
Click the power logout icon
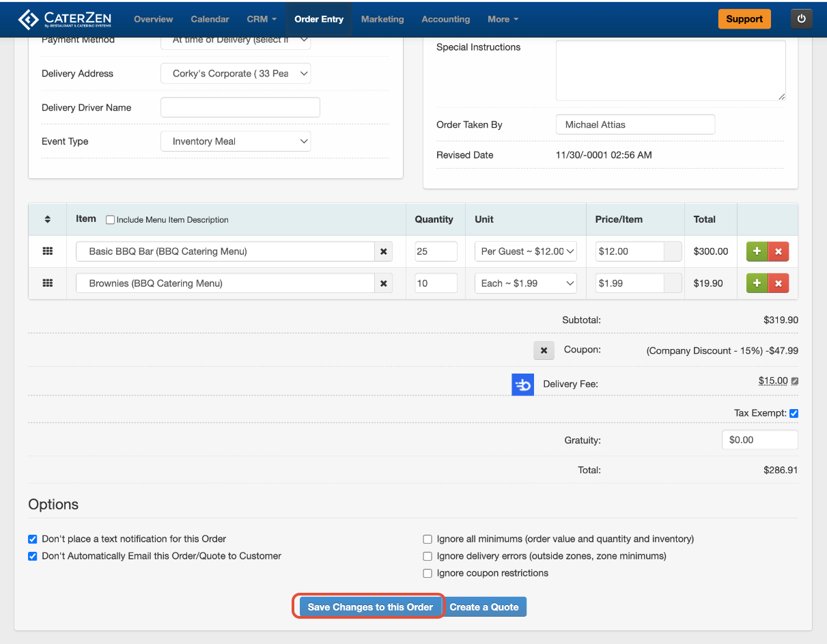click(x=801, y=19)
